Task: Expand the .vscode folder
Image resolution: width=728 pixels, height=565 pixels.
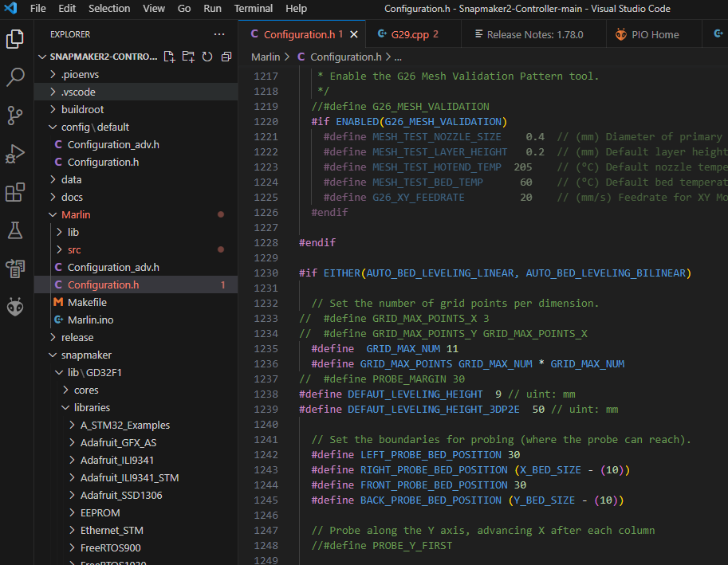Action: click(x=136, y=92)
